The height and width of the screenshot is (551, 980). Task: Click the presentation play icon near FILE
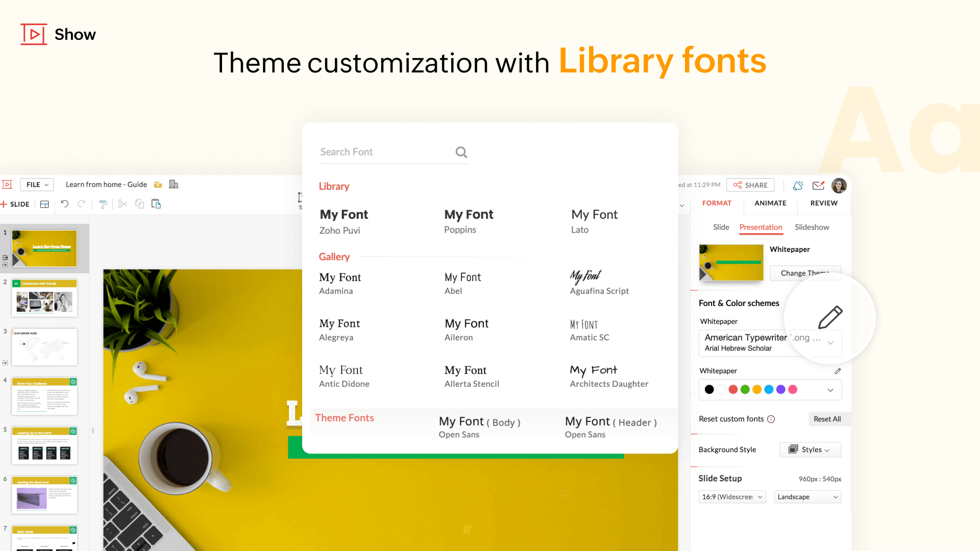[7, 185]
